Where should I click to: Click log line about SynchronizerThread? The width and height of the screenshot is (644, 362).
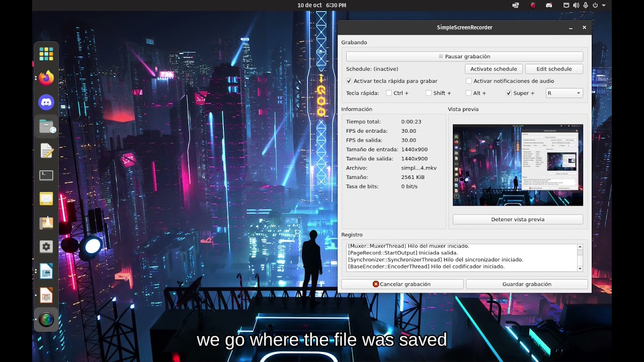[x=435, y=260]
